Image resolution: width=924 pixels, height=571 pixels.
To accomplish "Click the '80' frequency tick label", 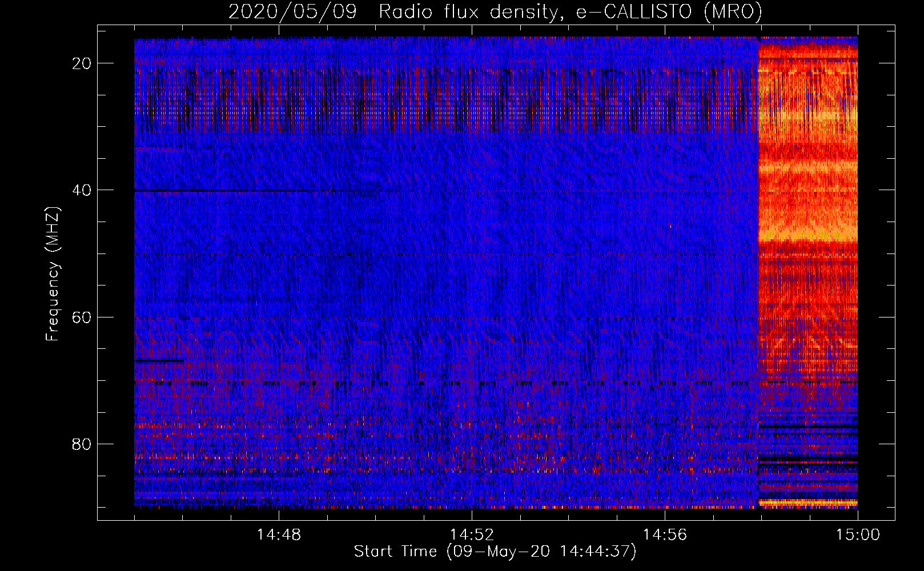I will coord(82,444).
